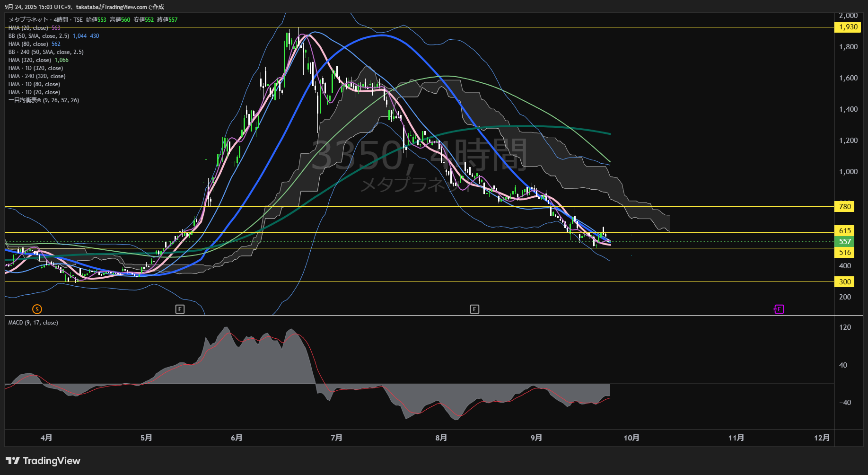Select the HMA · 1D (20, close) legend

(x=34, y=92)
